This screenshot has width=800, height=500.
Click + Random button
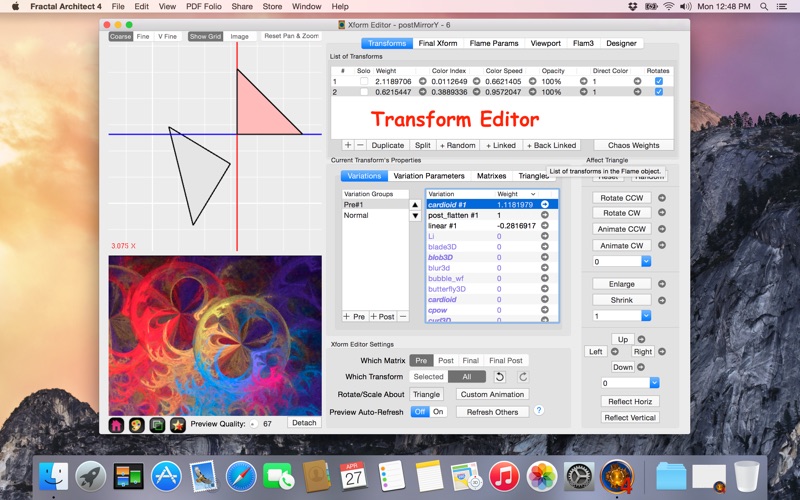458,145
